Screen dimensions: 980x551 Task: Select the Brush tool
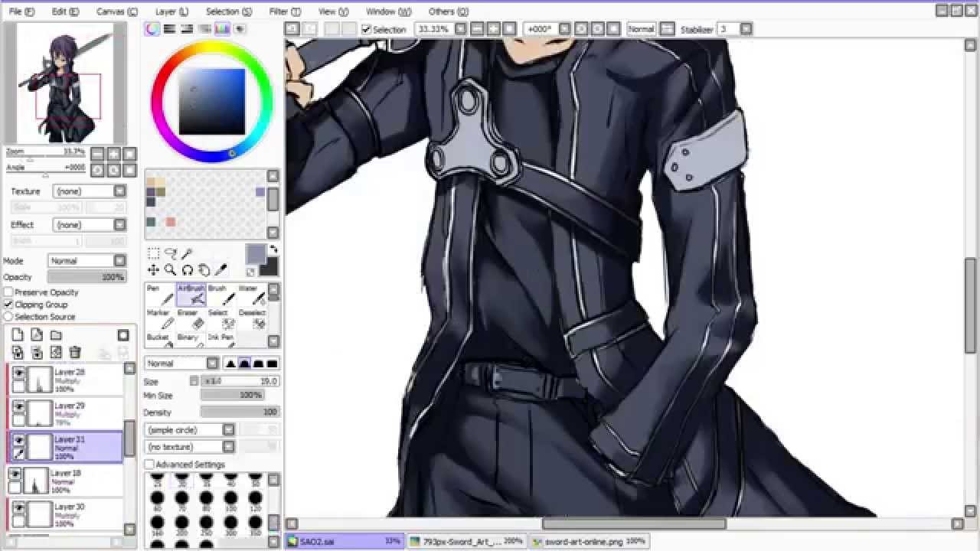pos(220,295)
